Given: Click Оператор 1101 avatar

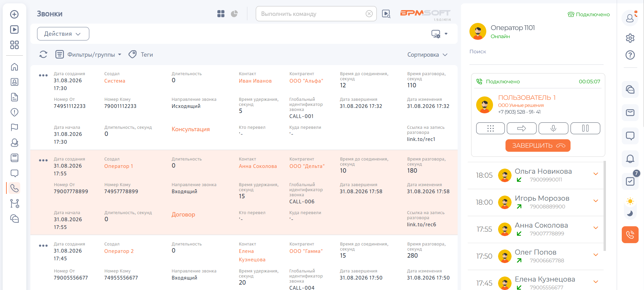Looking at the screenshot, I should pos(478,31).
